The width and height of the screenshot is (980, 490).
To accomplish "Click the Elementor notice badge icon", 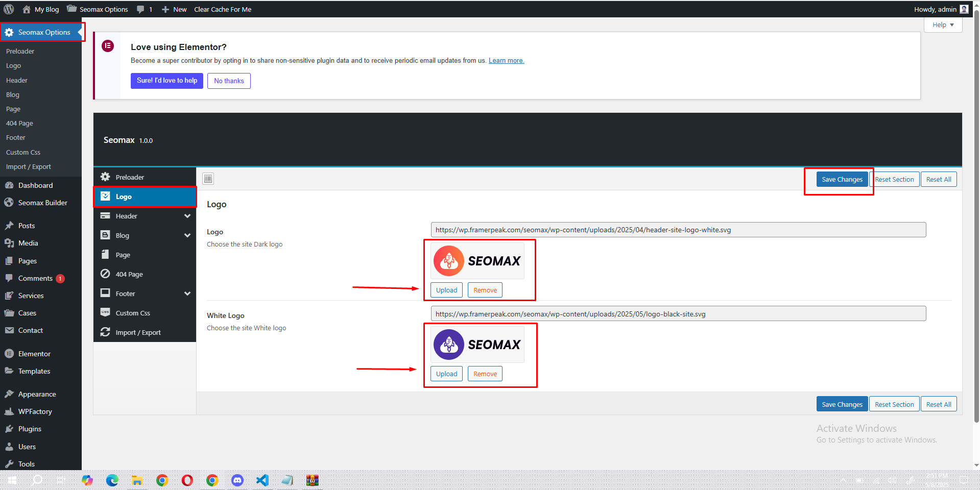I will click(108, 46).
